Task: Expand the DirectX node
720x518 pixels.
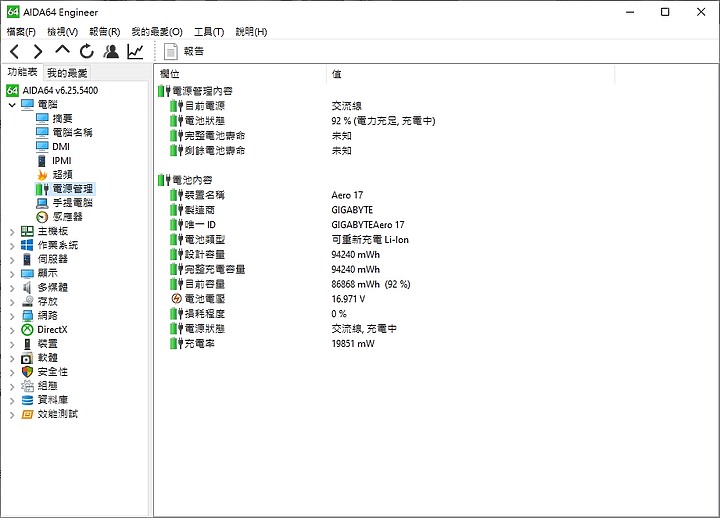Action: tap(12, 330)
